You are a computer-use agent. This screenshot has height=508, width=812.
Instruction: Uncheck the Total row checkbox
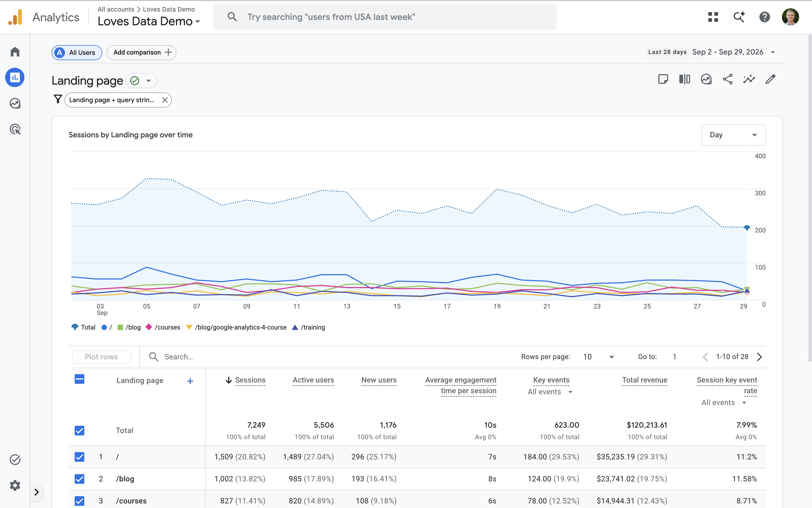click(x=79, y=430)
